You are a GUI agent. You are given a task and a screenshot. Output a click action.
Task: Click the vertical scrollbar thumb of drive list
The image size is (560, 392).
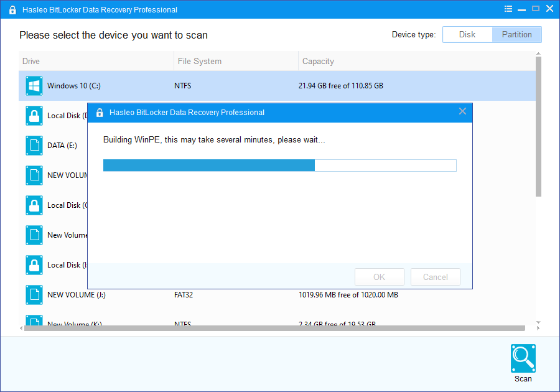(x=538, y=127)
